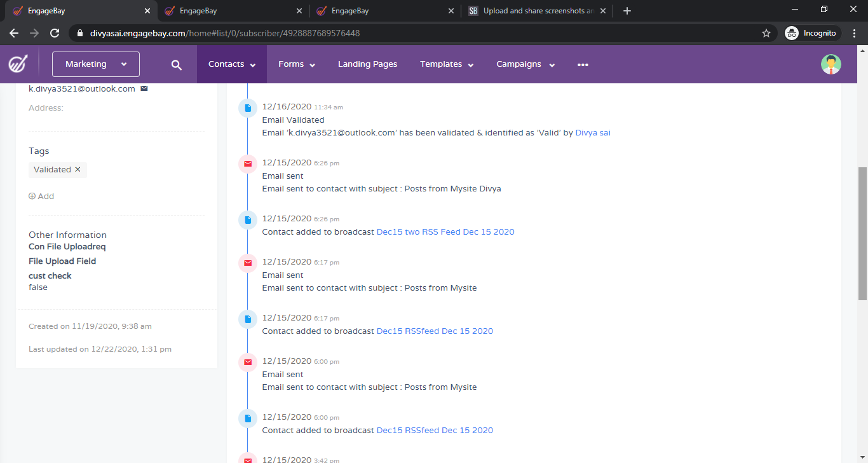Open the Chrome three-dot menu
868x463 pixels.
(855, 33)
